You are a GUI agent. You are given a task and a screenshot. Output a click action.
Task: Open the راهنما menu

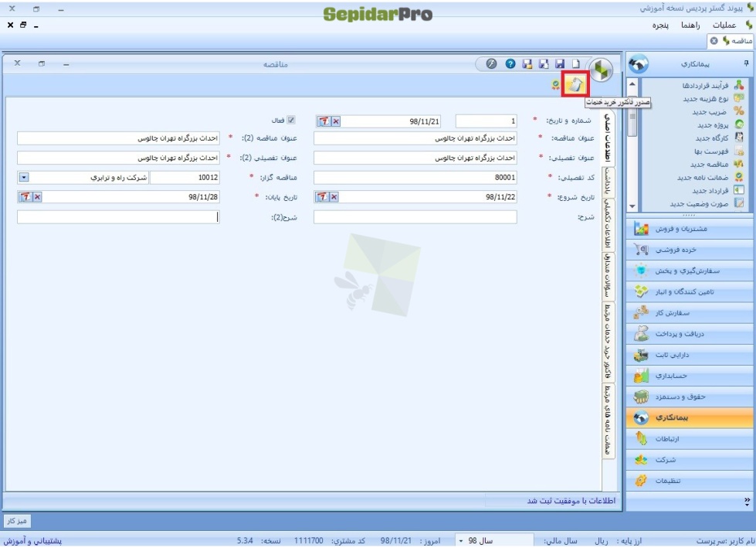(x=690, y=25)
